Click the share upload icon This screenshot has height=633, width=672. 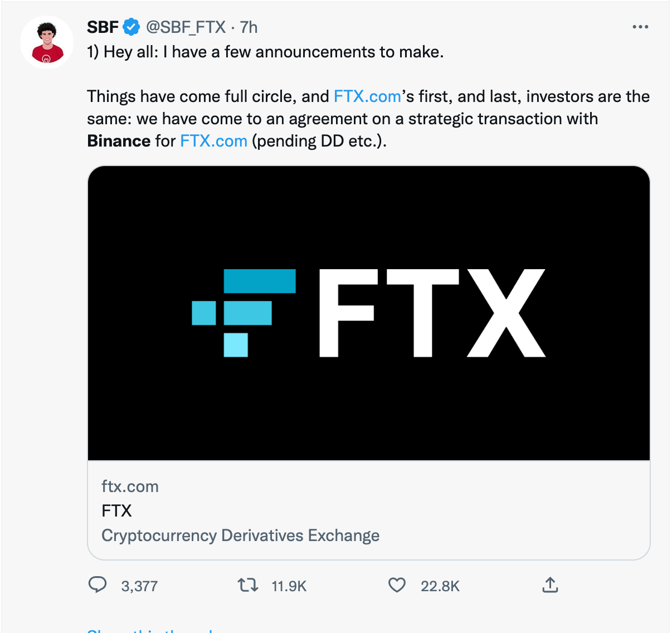click(x=549, y=586)
